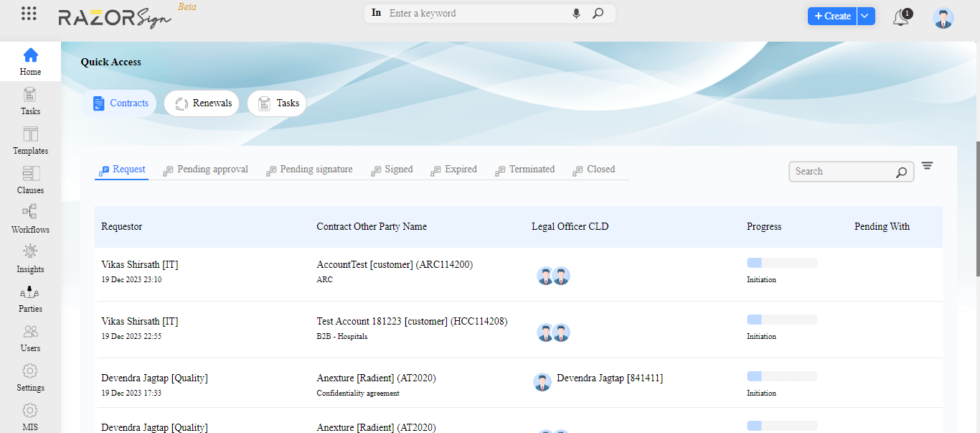980x433 pixels.
Task: Click the Create button
Action: point(831,15)
